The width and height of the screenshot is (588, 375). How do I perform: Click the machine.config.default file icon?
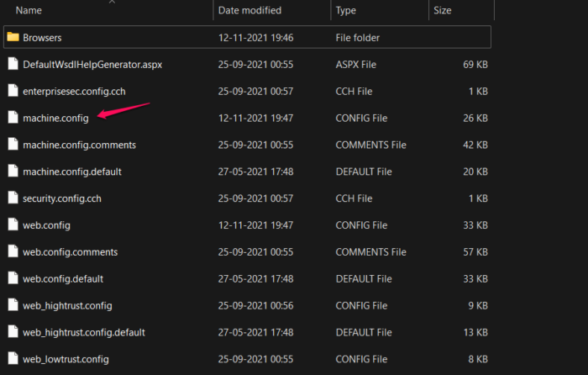(x=12, y=172)
